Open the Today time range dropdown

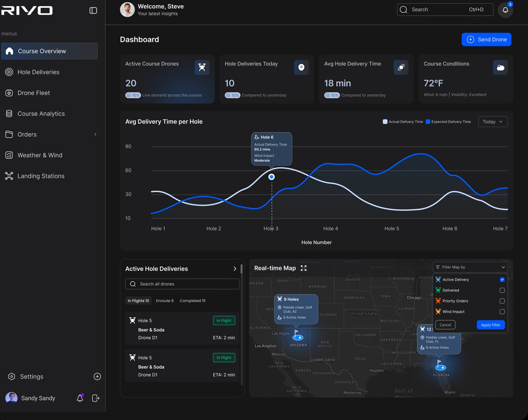point(493,122)
